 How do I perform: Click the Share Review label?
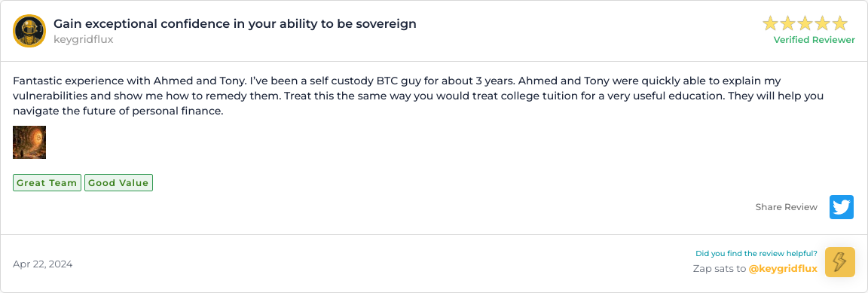click(786, 207)
